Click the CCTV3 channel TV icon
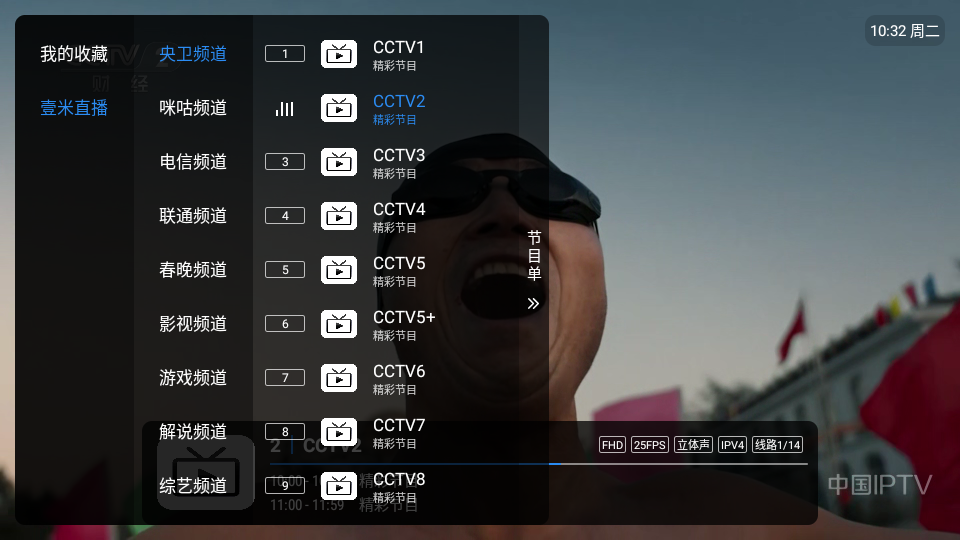Viewport: 960px width, 540px height. tap(339, 162)
